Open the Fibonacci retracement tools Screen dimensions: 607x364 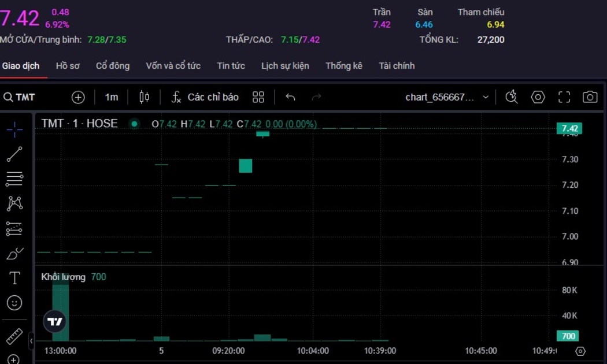pyautogui.click(x=14, y=179)
